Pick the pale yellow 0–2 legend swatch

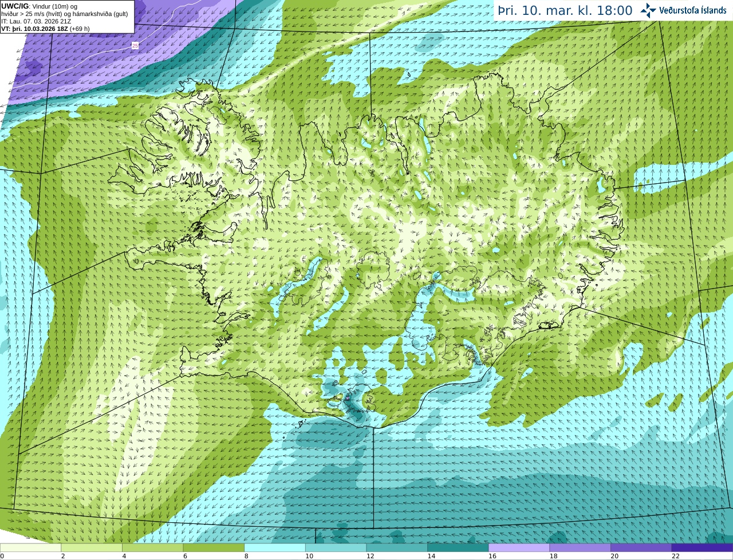30,548
